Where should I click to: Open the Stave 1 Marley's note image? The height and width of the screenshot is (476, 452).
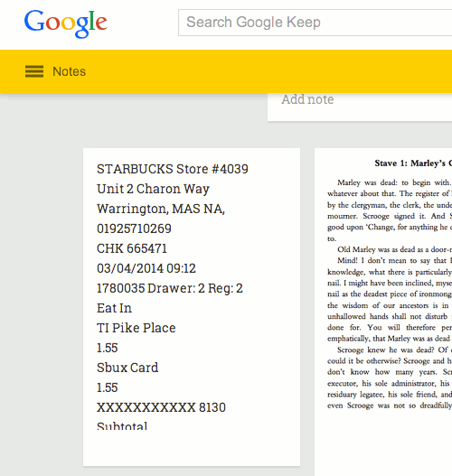tap(383, 313)
